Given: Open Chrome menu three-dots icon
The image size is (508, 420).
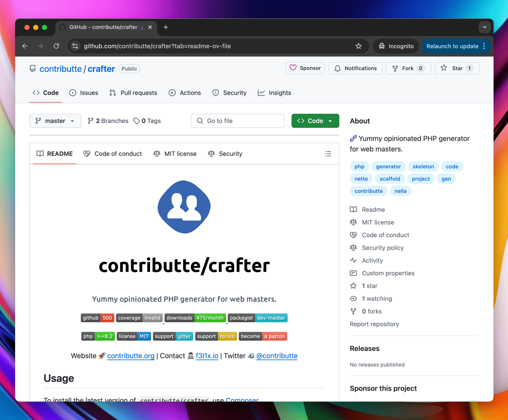Looking at the screenshot, I should 484,46.
